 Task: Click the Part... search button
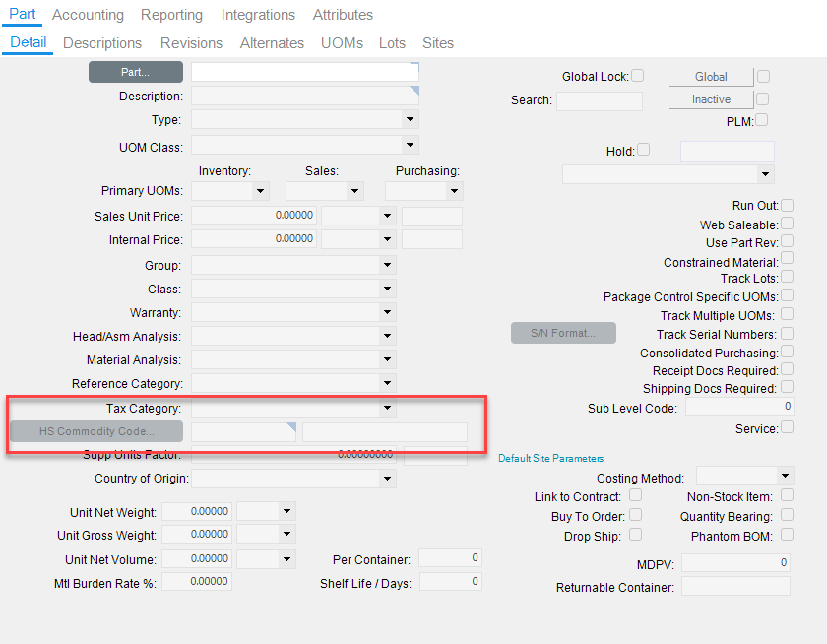point(136,72)
